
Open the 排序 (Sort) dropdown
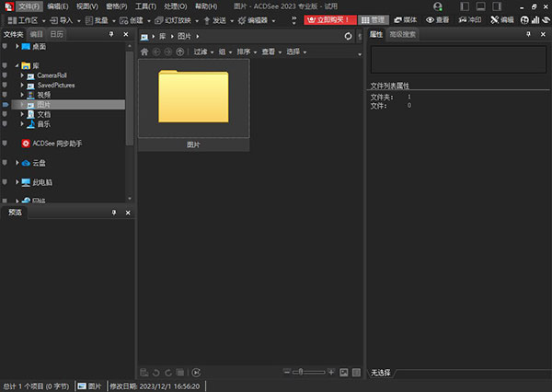click(245, 52)
